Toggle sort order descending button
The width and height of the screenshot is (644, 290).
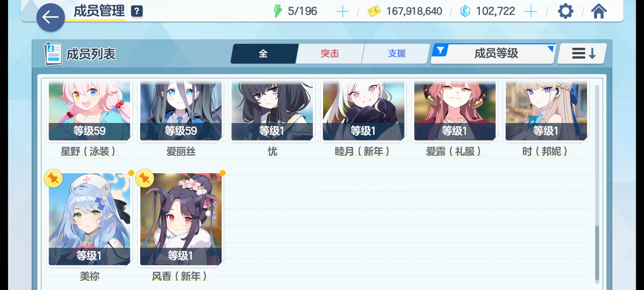coord(582,53)
